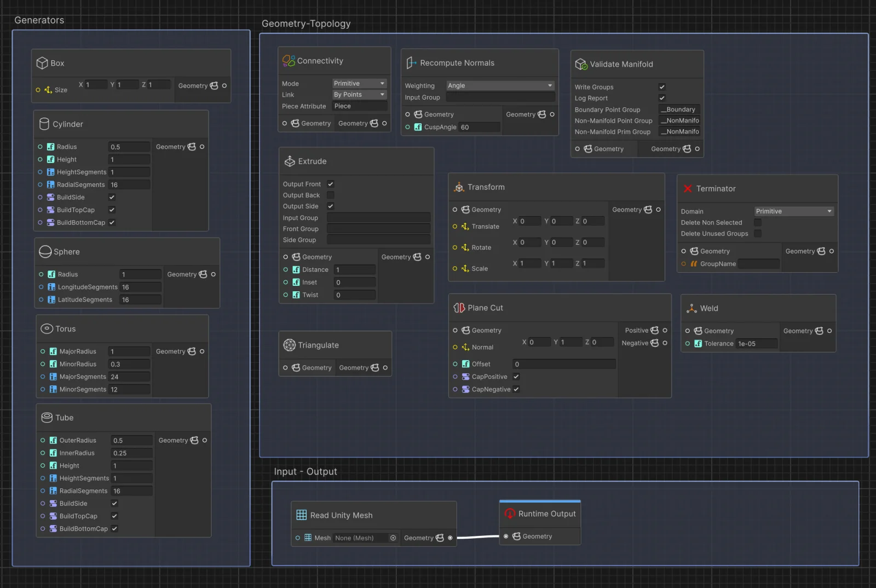Click the Extrude node icon
This screenshot has height=588, width=876.
[x=290, y=161]
